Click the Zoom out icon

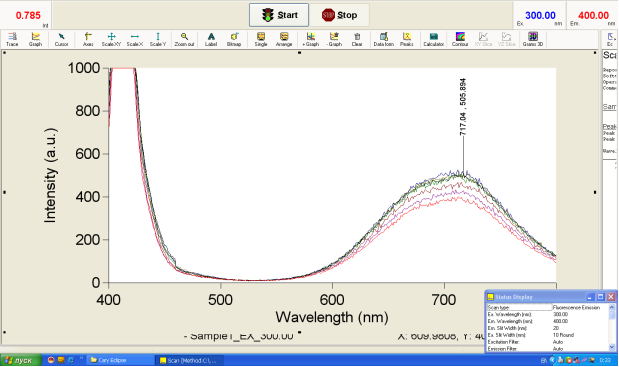[x=184, y=39]
